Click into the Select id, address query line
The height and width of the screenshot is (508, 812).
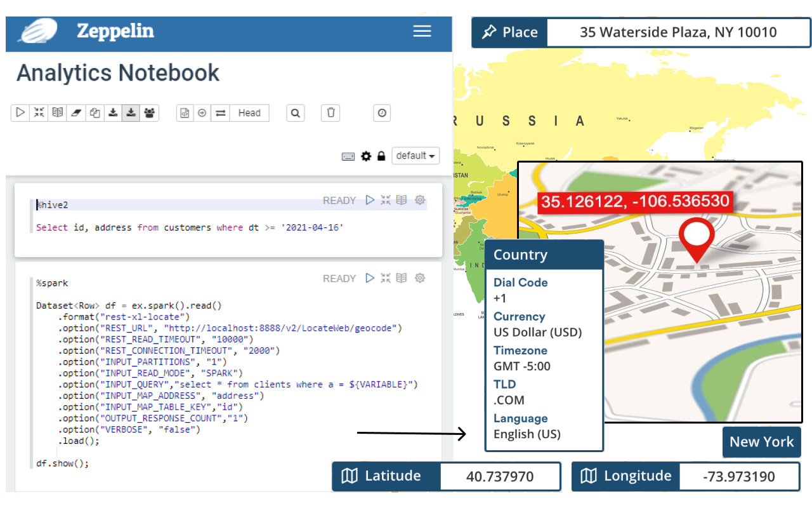(x=190, y=227)
